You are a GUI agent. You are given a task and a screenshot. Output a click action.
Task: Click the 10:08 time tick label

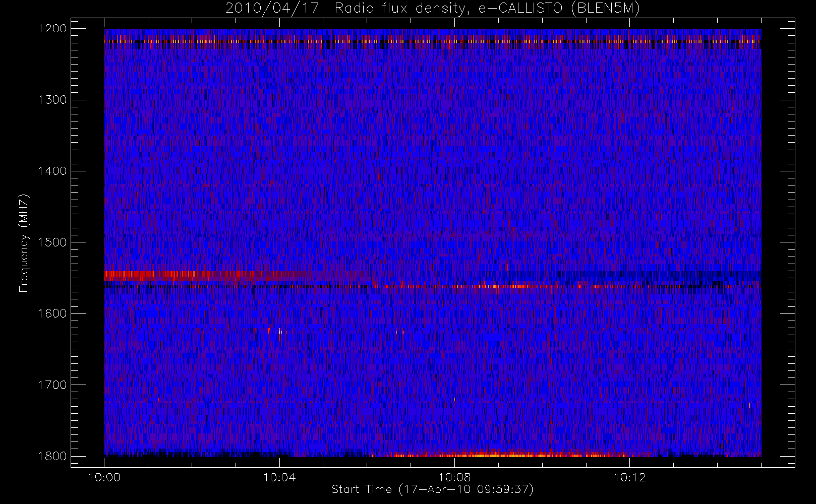pos(454,477)
